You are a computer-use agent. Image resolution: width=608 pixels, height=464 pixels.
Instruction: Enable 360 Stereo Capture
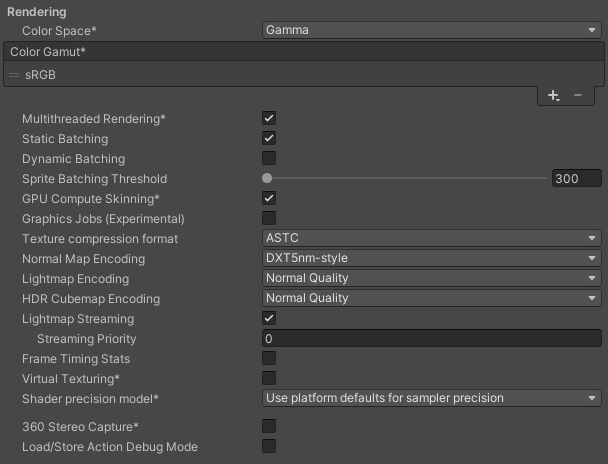click(269, 427)
